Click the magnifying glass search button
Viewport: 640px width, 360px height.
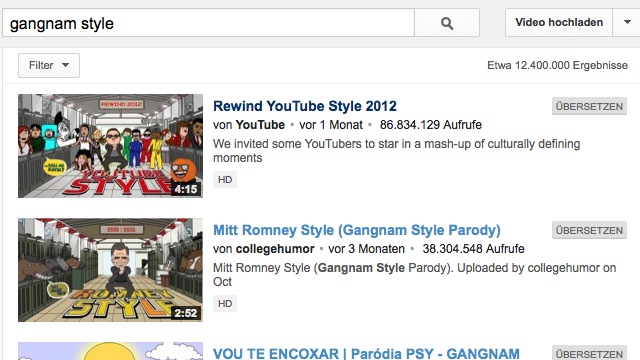[447, 23]
